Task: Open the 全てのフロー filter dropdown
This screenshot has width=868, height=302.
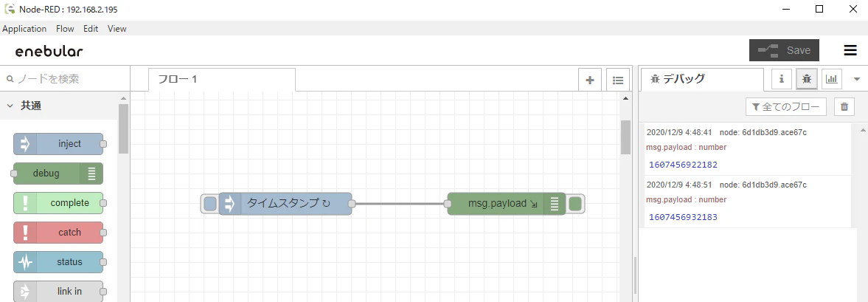Action: (x=786, y=107)
